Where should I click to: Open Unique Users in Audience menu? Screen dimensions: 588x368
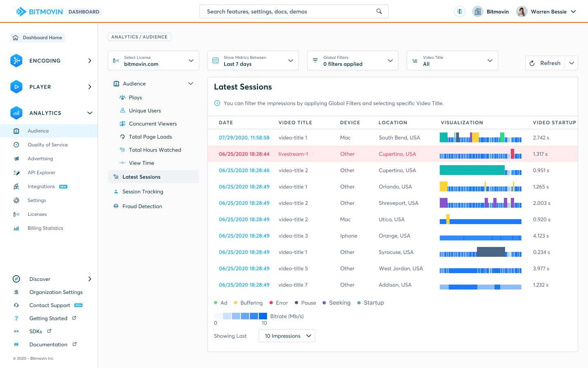coord(145,110)
